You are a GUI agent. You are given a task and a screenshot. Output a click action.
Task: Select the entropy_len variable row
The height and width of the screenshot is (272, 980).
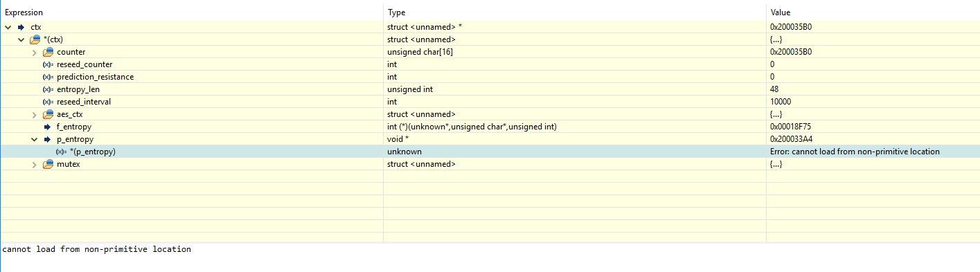click(79, 89)
